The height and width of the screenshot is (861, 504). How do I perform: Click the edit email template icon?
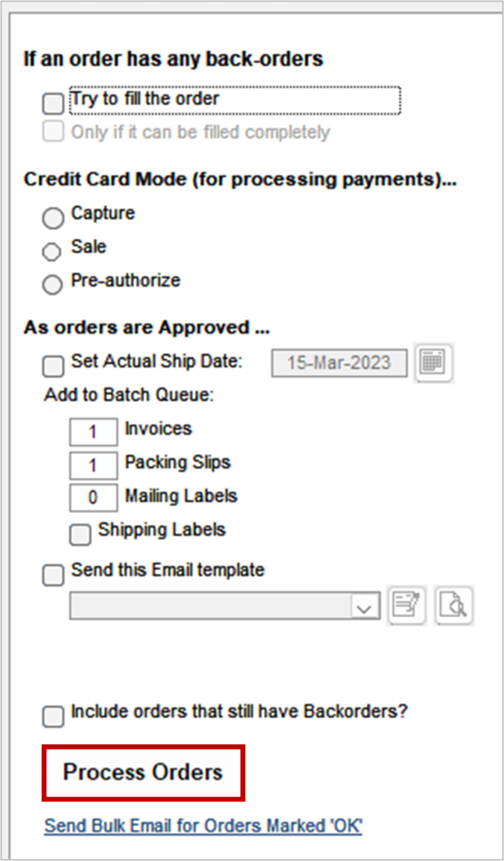coord(407,605)
